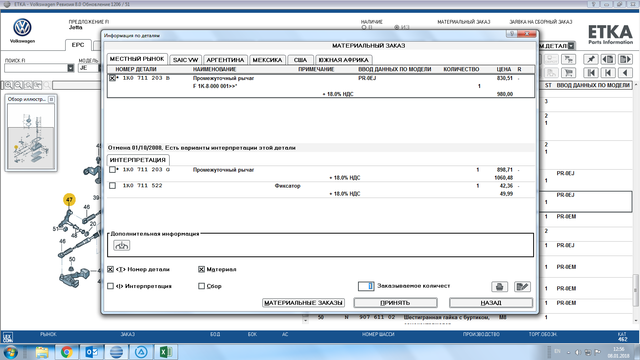Click the ПОИСК FI search input field
This screenshot has width=640, height=360.
36,68
